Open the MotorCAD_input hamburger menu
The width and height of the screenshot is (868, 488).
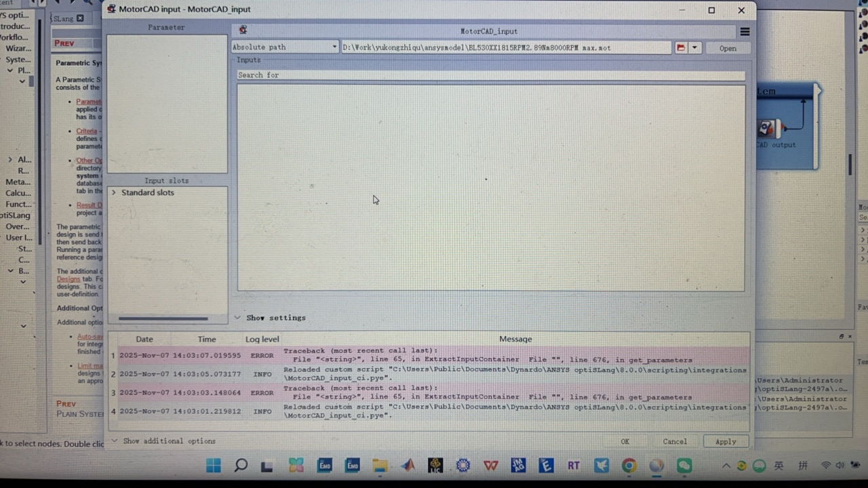click(745, 32)
